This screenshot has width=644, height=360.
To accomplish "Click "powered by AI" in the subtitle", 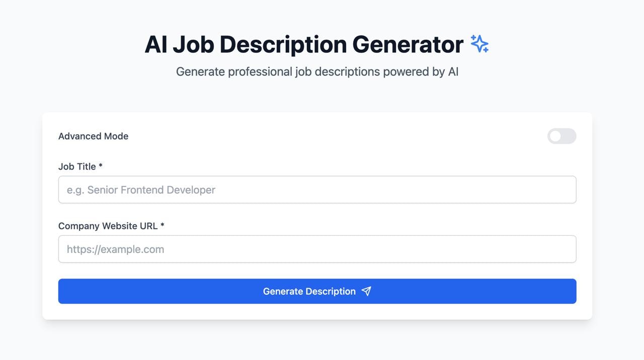I will click(421, 71).
